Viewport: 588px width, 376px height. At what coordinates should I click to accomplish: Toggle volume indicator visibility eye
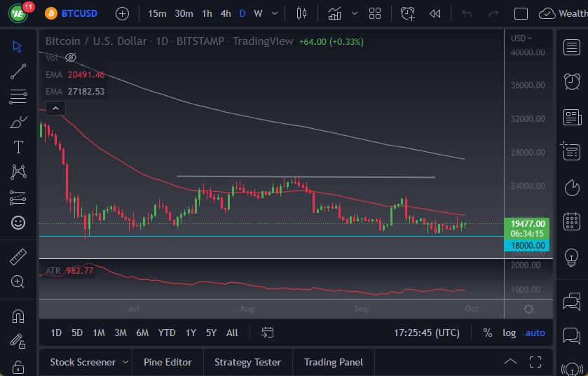click(71, 57)
